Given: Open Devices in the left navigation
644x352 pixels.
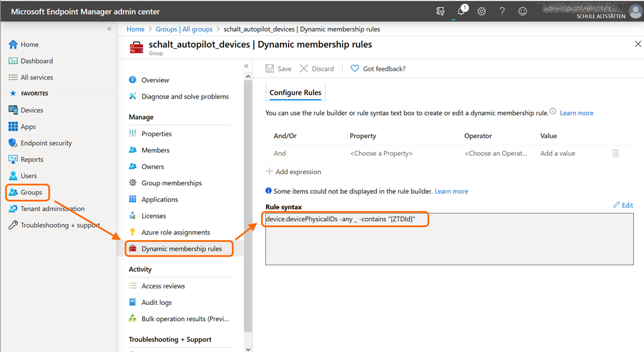Looking at the screenshot, I should coord(31,110).
